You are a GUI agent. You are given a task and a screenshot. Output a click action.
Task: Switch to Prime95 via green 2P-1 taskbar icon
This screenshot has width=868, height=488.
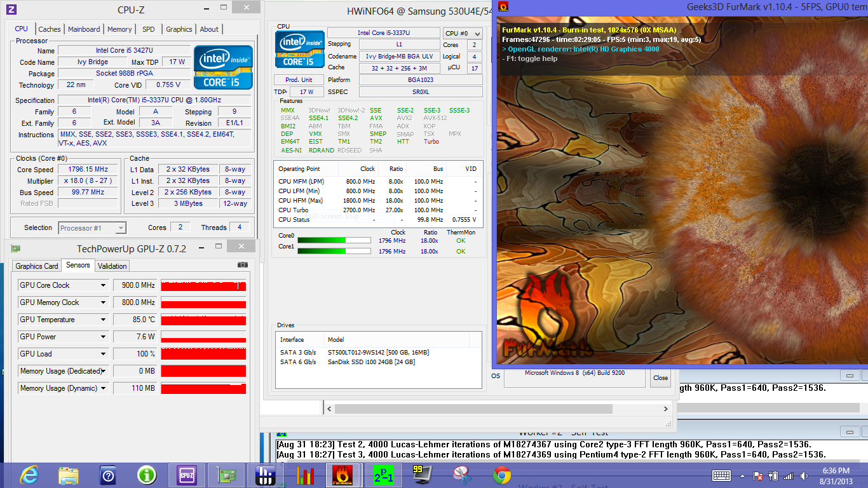pos(383,475)
